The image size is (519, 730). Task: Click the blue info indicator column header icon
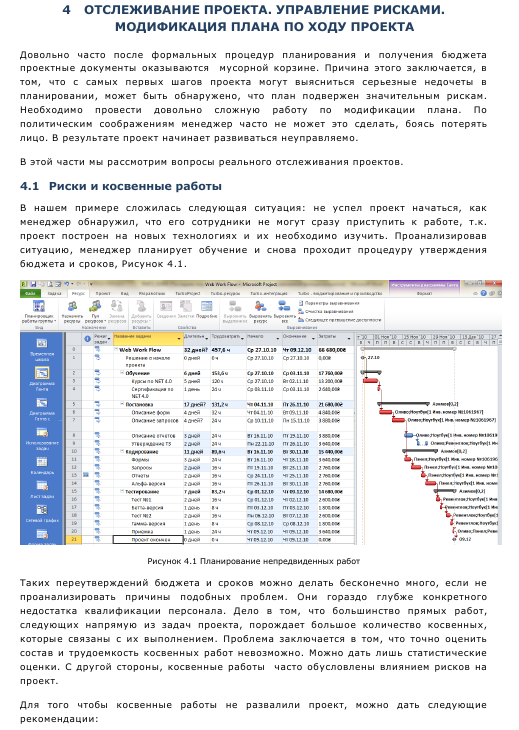click(87, 339)
